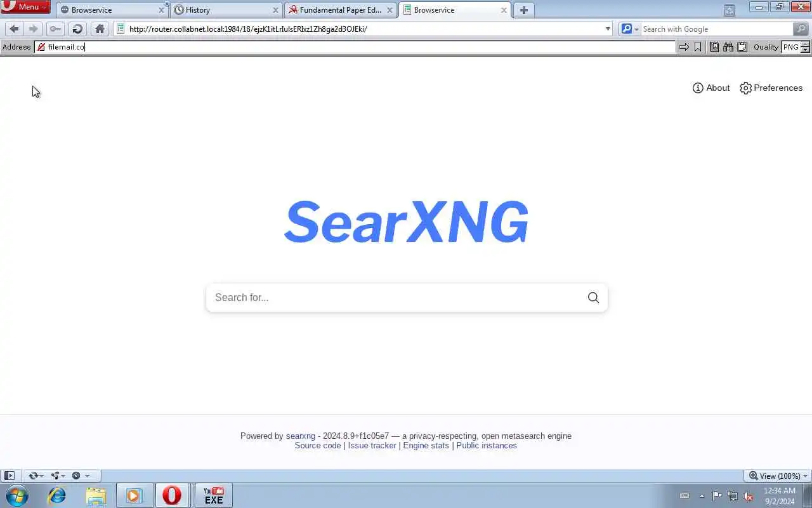Open the About link
This screenshot has height=508, width=812.
click(x=711, y=88)
